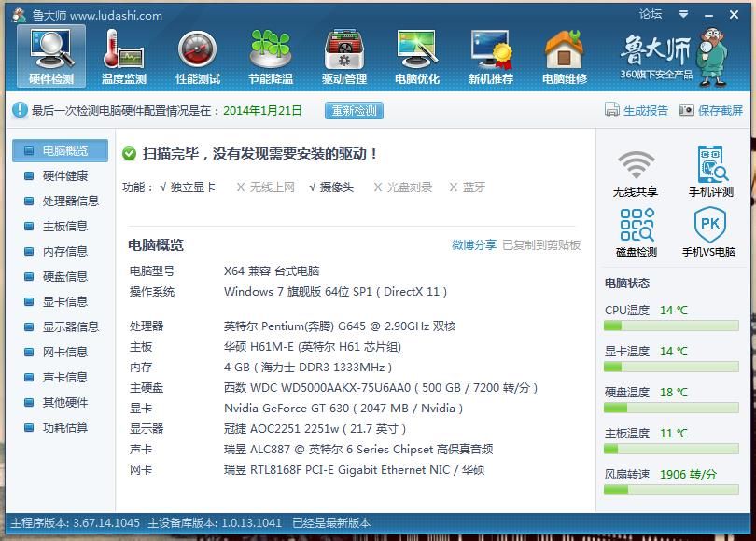Click the 生成报告 generate report link

point(646,110)
